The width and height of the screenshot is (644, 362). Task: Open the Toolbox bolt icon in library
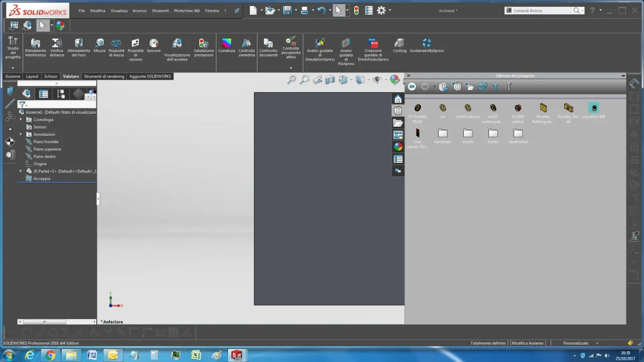click(509, 87)
